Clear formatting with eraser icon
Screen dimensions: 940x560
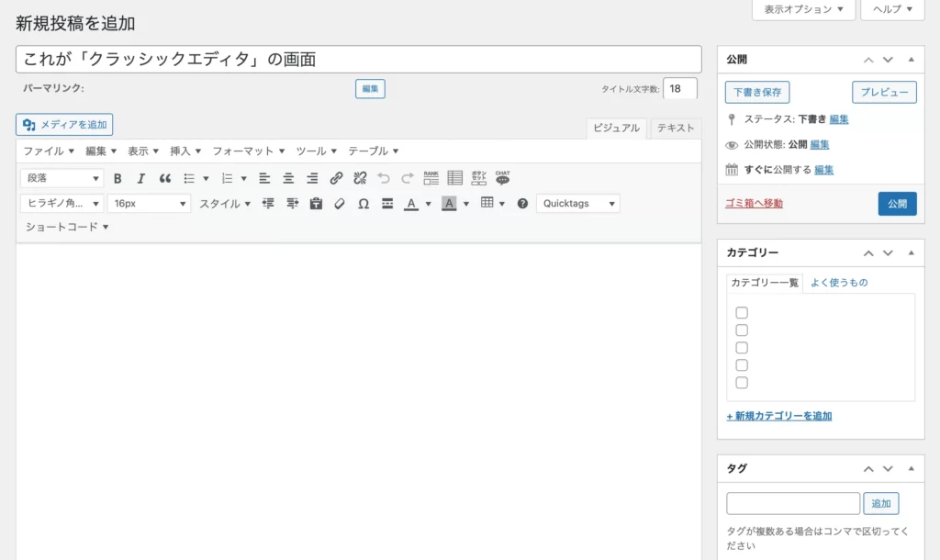pyautogui.click(x=340, y=203)
